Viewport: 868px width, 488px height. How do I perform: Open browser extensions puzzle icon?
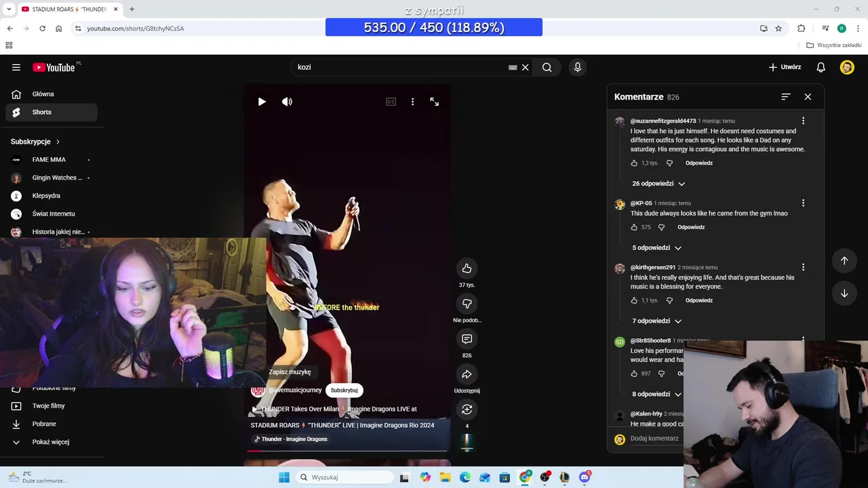(802, 28)
